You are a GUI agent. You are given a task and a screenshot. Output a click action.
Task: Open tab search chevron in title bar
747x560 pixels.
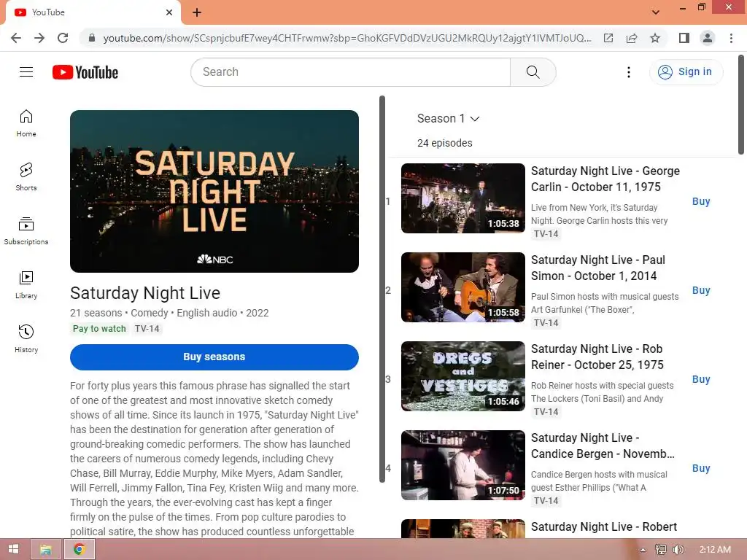point(656,12)
